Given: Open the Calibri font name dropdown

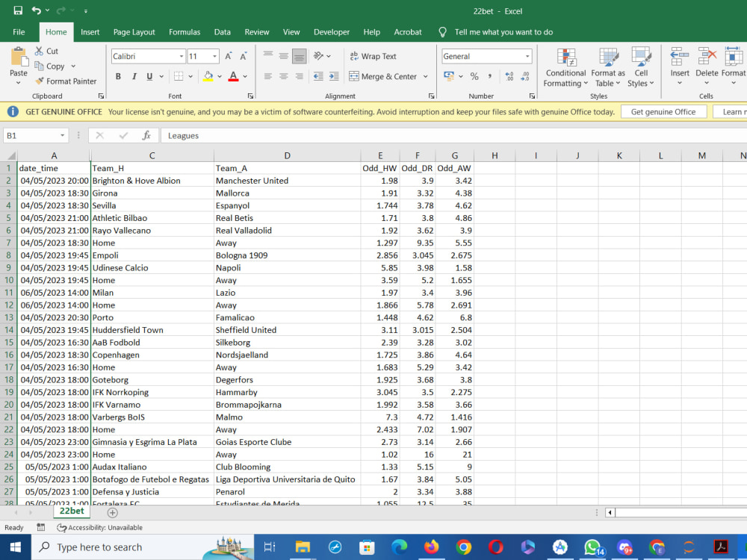Looking at the screenshot, I should 182,56.
